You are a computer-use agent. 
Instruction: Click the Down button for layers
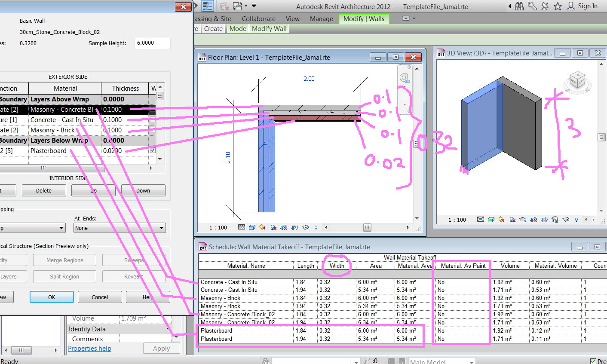tap(143, 190)
